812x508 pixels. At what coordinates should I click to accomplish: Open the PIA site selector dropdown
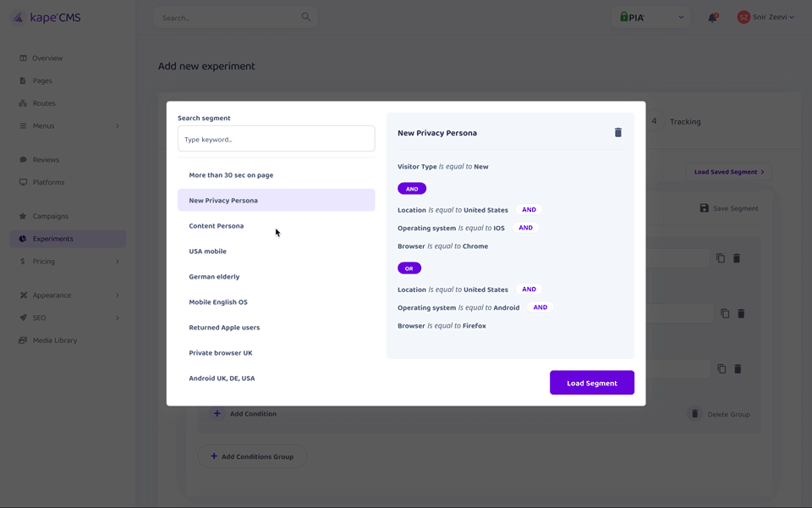coord(651,17)
